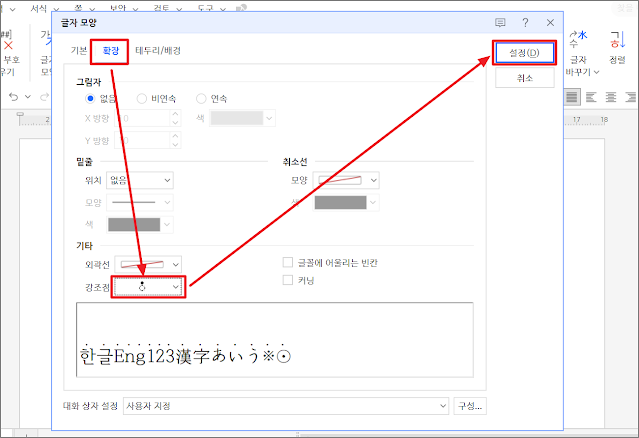Screen dimensions: 639x438
Task: Open 글자 바꾸기 dropdown arrow in ribbon
Action: coord(597,72)
